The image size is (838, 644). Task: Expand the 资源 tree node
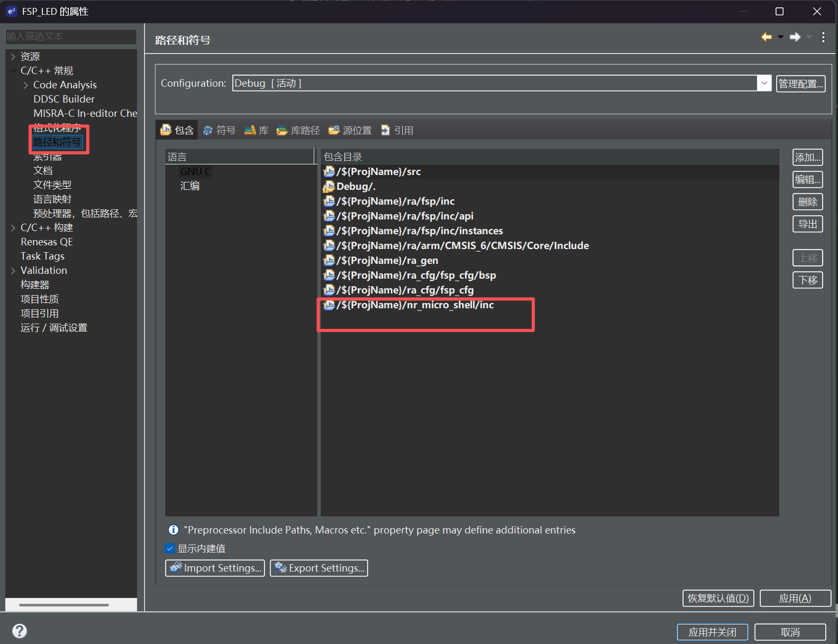point(13,57)
